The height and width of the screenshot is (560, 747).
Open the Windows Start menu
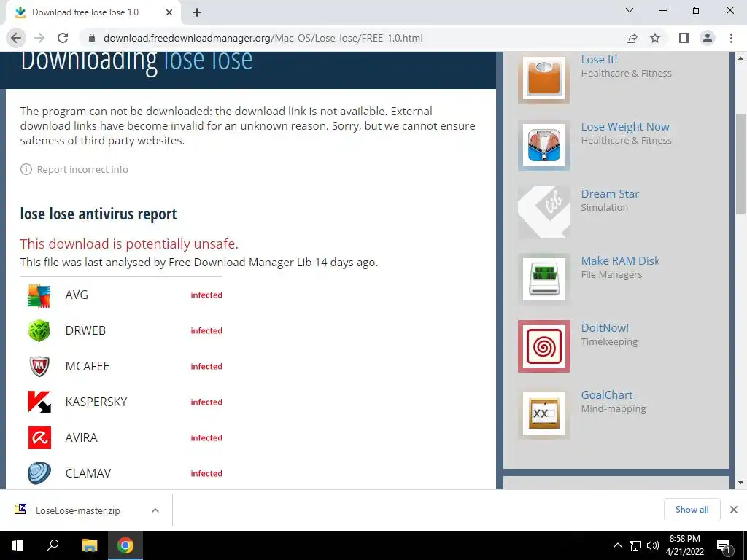coord(18,545)
